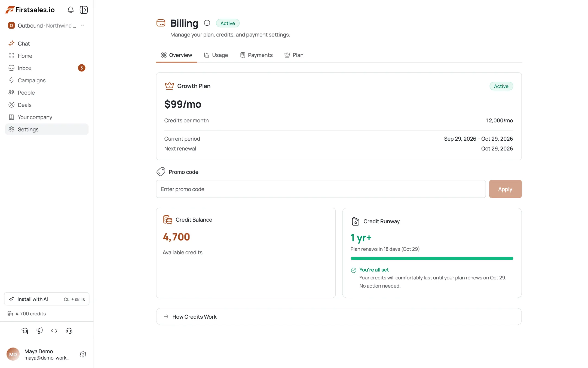
Task: Open the megaphone announcements icon
Action: click(x=40, y=331)
